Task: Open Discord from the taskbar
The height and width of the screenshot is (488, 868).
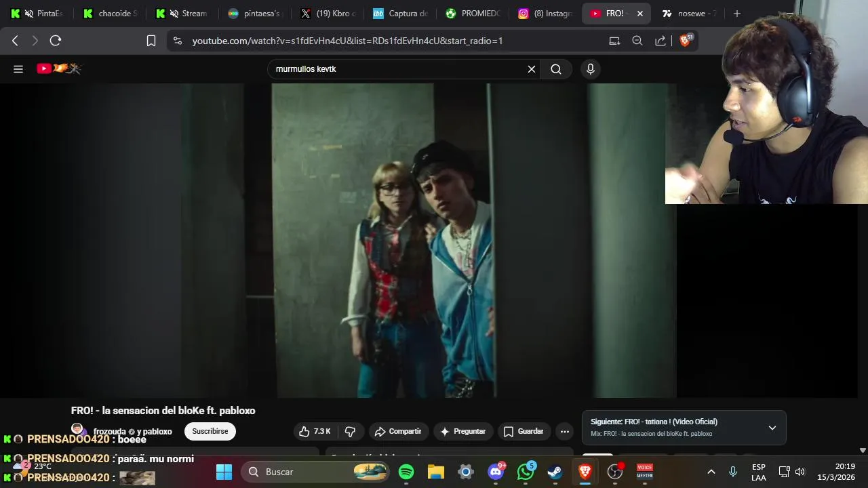Action: click(496, 472)
